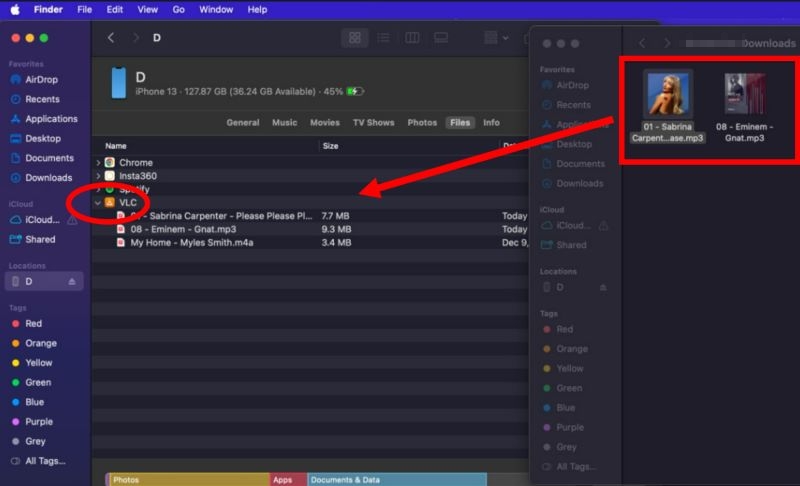Select the TV Shows tab
The image size is (800, 486).
pyautogui.click(x=373, y=123)
